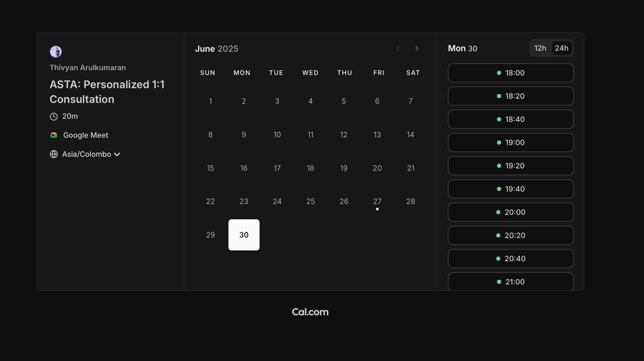Click the clock duration icon

coord(54,117)
